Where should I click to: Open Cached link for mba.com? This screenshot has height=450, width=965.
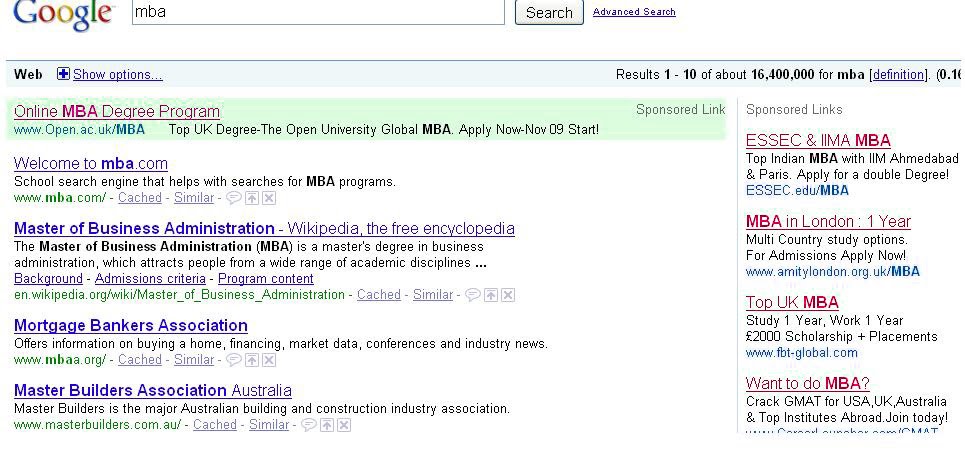click(x=140, y=198)
